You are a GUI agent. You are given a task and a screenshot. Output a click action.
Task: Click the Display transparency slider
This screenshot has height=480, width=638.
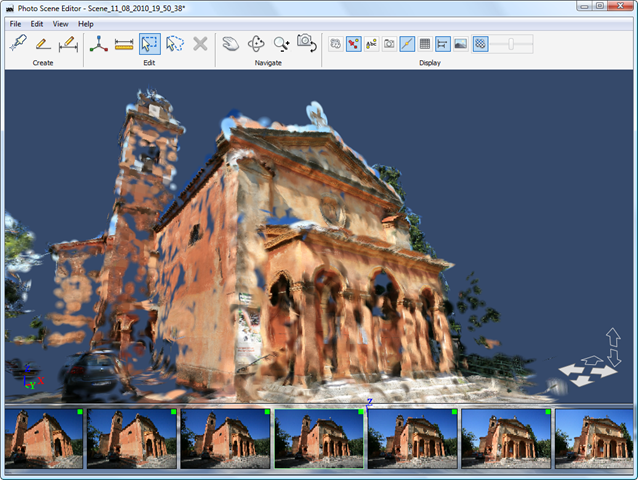512,44
